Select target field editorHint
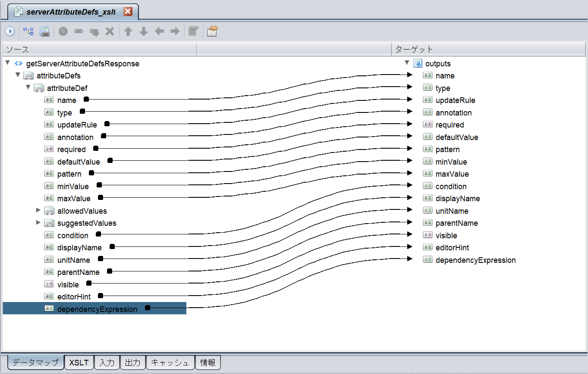588x374 pixels. (453, 248)
